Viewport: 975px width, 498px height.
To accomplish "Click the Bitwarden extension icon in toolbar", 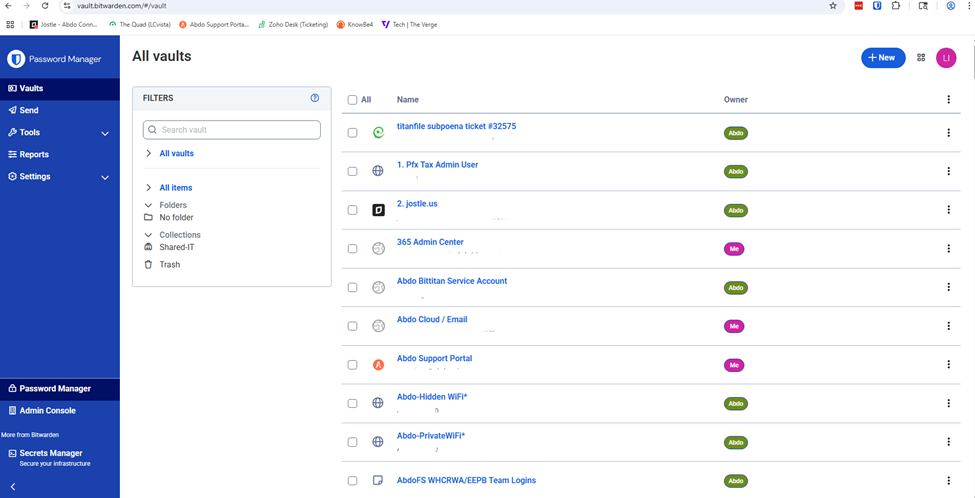I will (877, 6).
